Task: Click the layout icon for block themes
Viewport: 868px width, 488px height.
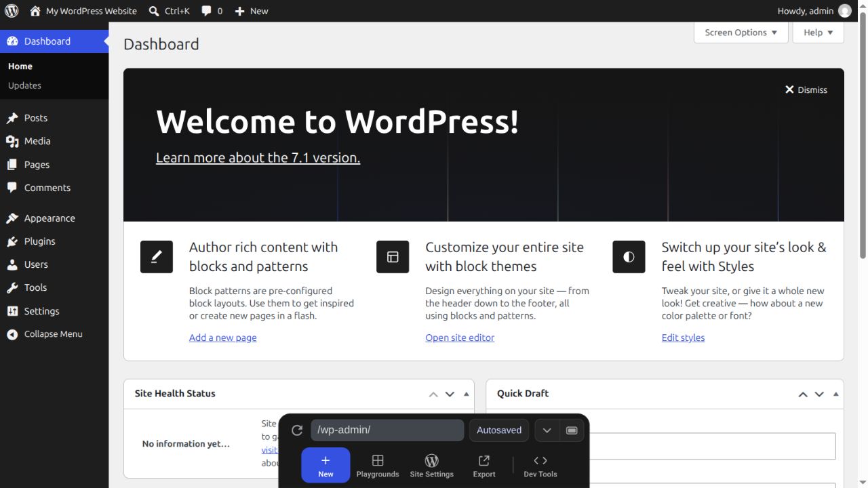Action: point(393,257)
